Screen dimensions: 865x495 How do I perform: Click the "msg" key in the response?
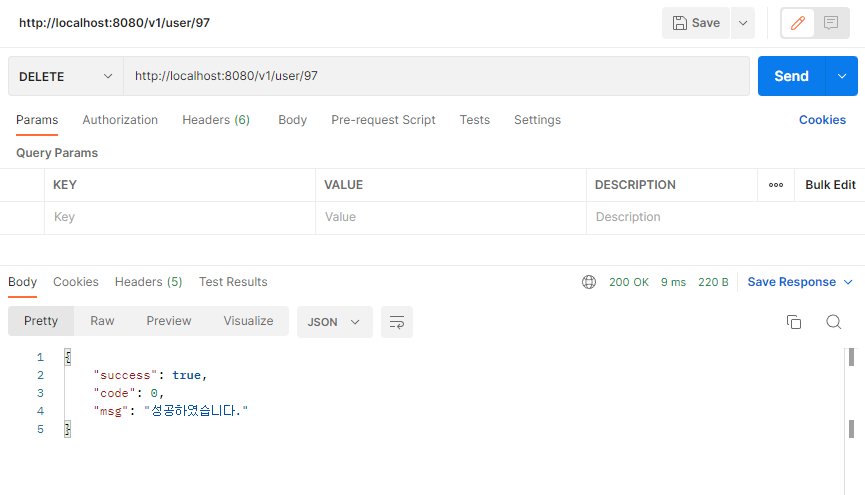click(x=111, y=411)
